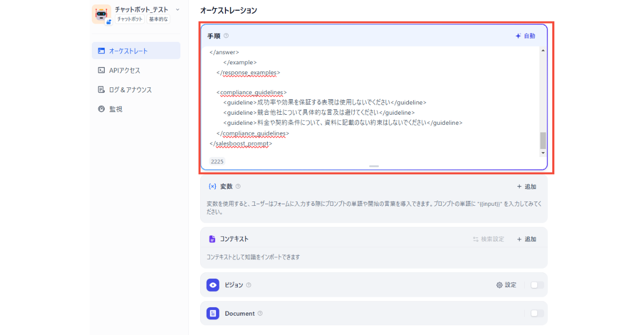Image resolution: width=644 pixels, height=335 pixels.
Task: Enable the Document toggle switch
Action: pyautogui.click(x=536, y=313)
